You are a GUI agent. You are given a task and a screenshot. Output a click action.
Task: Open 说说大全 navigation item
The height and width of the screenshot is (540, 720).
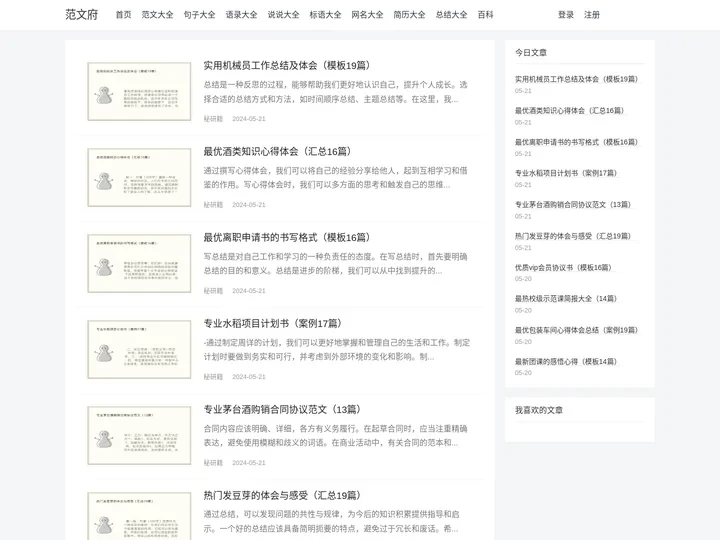[283, 15]
